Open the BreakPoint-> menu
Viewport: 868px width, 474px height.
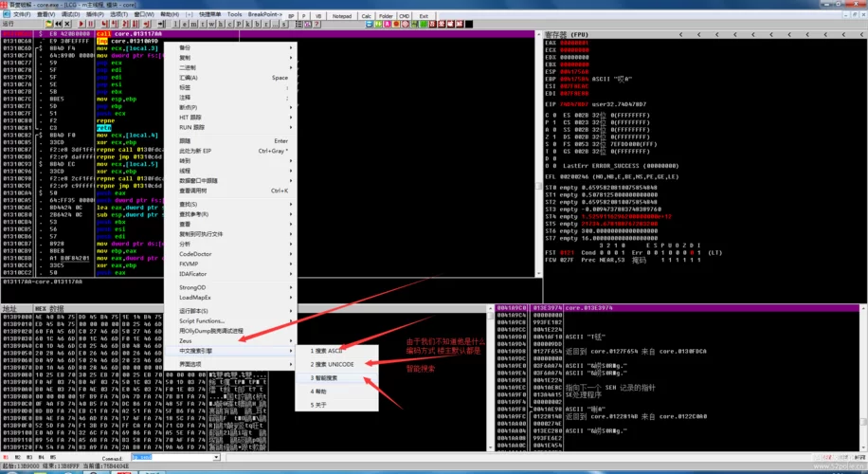click(x=264, y=14)
